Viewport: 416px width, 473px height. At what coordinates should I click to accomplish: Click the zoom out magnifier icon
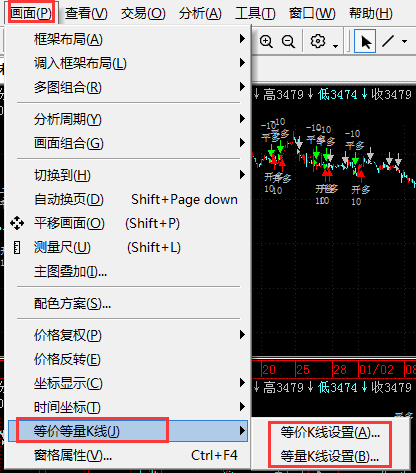(288, 42)
